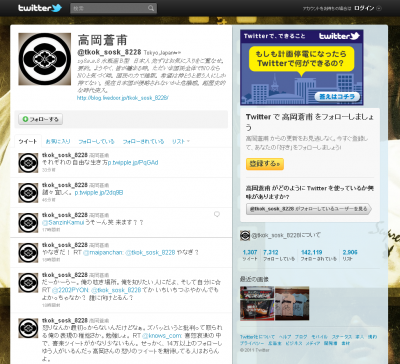This screenshot has height=364, width=400.
Task: Open the Twitter社について footer link
Action: [x=257, y=337]
